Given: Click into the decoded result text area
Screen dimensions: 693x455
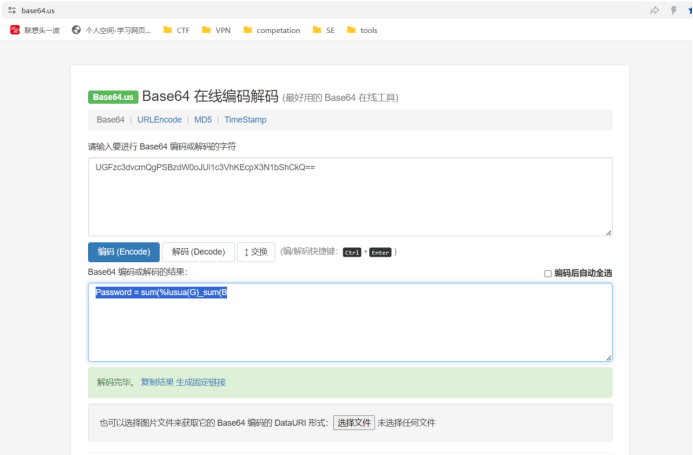Looking at the screenshot, I should [350, 322].
